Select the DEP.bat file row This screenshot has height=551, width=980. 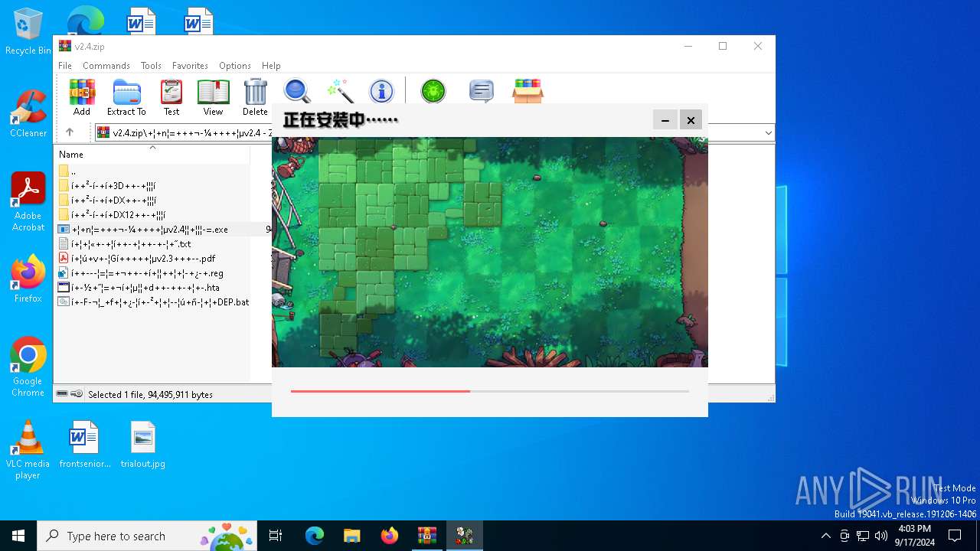(152, 302)
